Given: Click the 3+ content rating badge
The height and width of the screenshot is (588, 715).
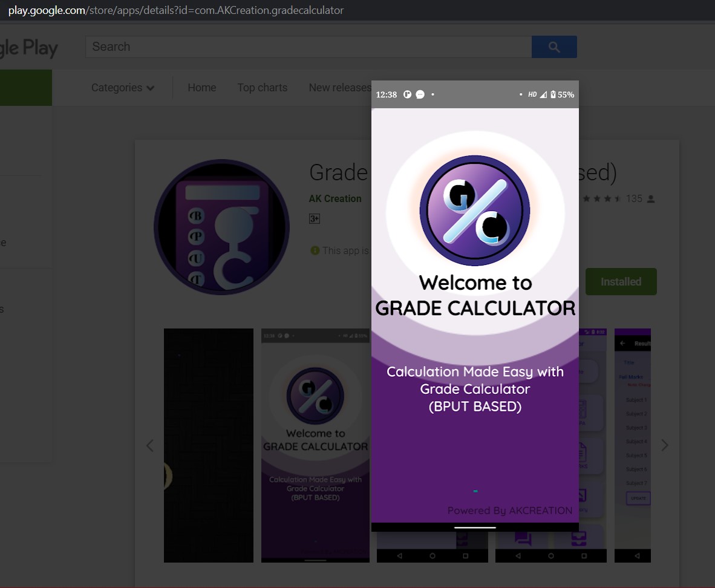Looking at the screenshot, I should (314, 218).
